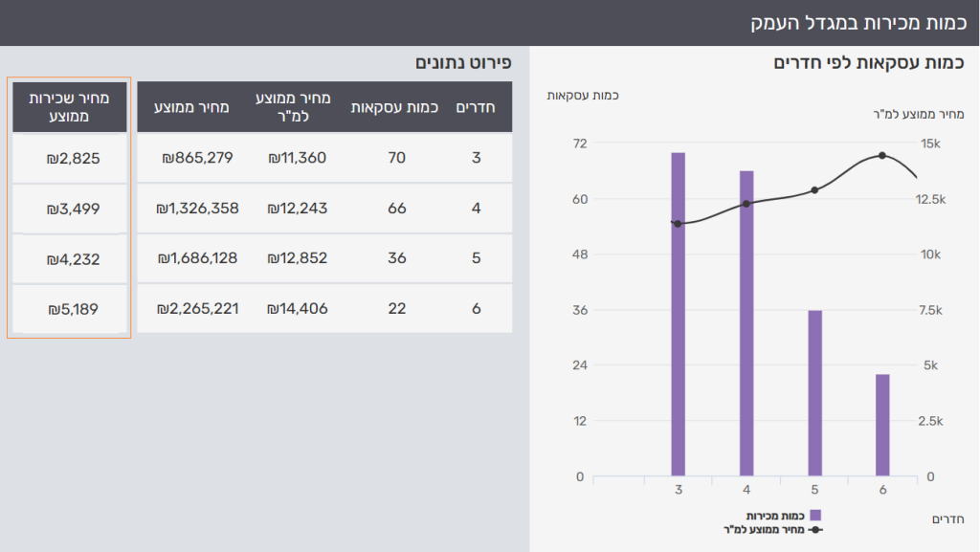Click the מחיר ממוצע למ"ר table column header
This screenshot has height=552, width=980.
[x=297, y=107]
